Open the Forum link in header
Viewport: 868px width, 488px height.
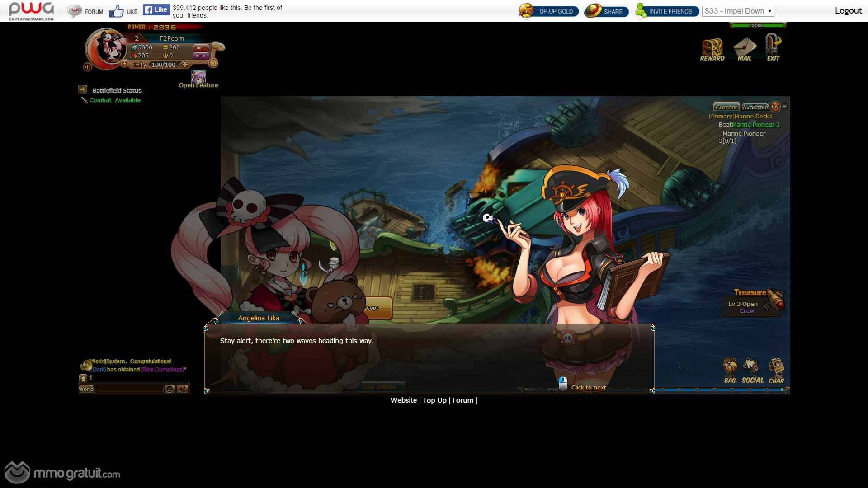click(85, 11)
